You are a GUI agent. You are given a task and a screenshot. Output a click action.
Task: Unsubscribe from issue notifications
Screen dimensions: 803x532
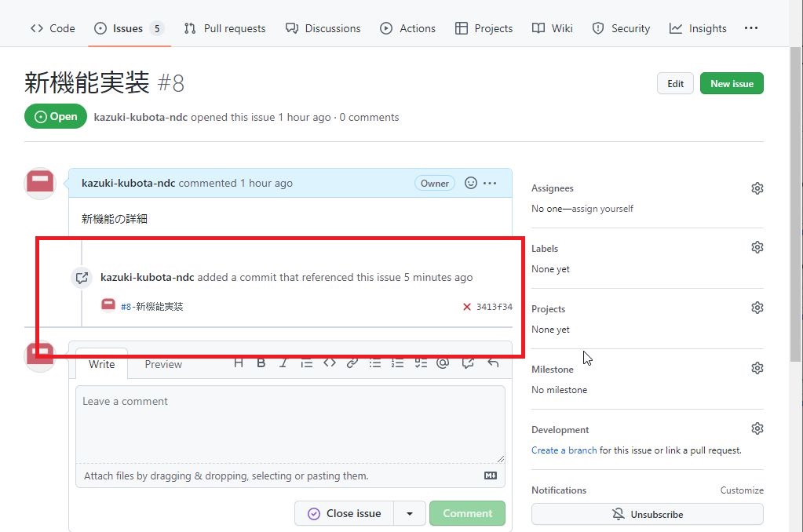[x=647, y=514]
